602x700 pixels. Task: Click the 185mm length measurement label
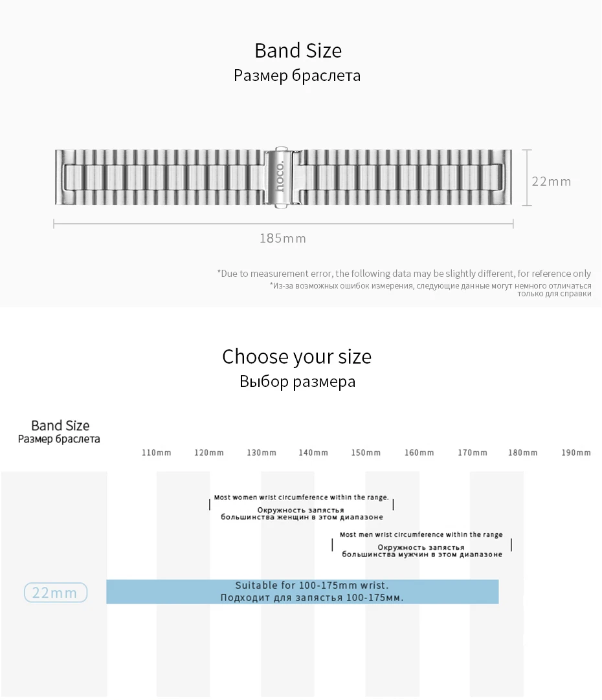283,238
